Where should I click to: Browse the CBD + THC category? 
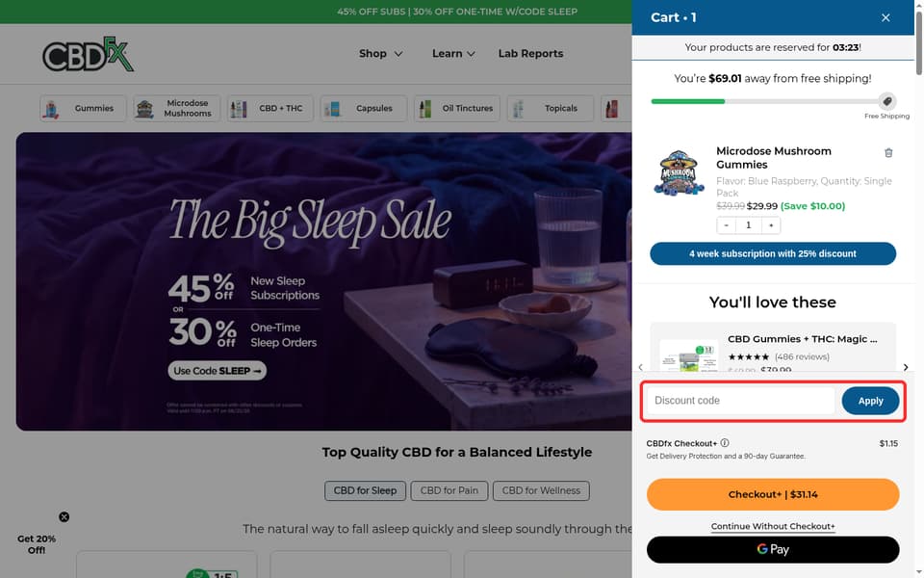(x=270, y=109)
